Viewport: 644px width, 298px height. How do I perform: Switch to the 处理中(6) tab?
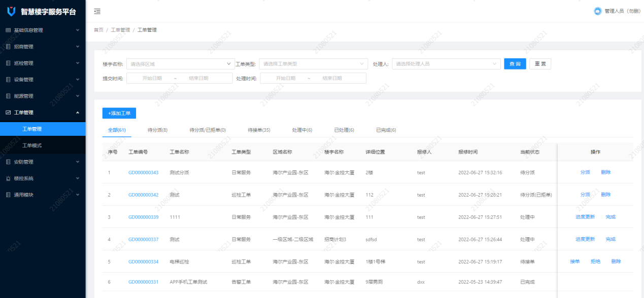tap(302, 130)
